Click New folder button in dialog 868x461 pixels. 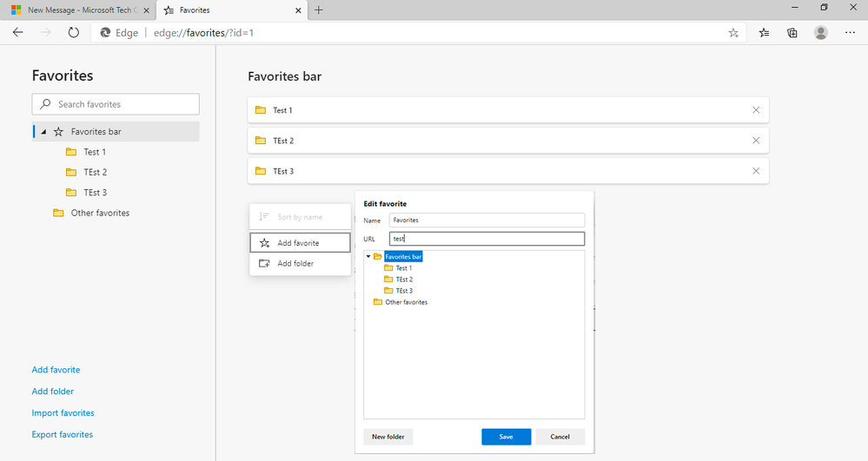point(388,437)
